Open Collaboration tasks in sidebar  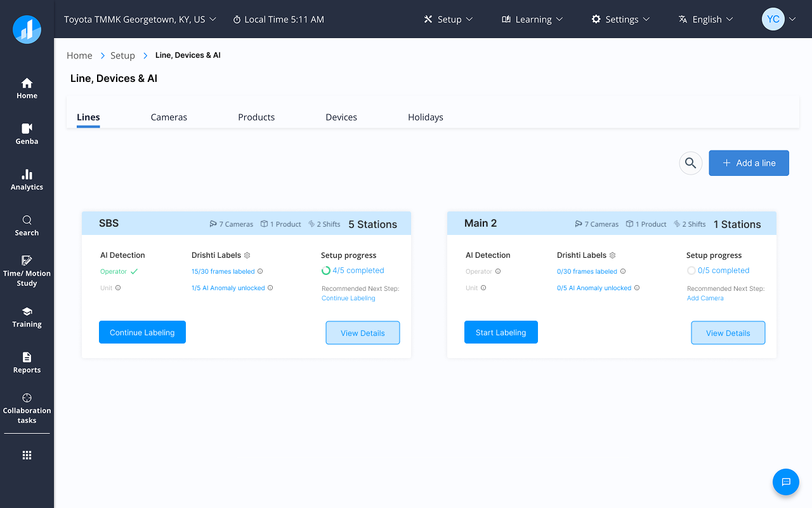tap(27, 408)
